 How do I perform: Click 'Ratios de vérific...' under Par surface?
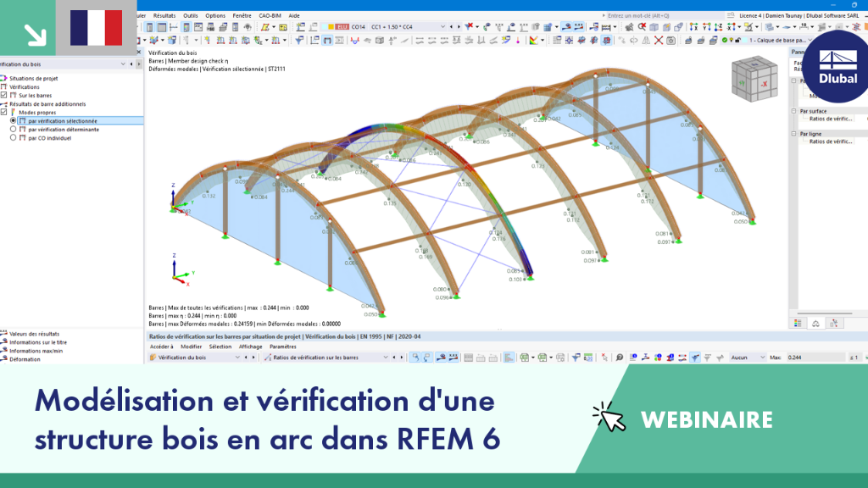point(831,119)
